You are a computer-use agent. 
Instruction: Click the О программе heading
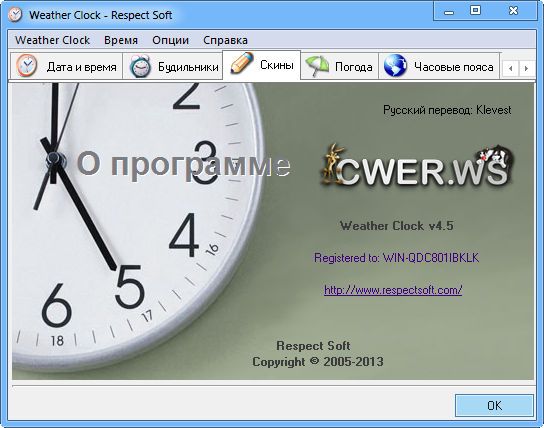pos(184,164)
